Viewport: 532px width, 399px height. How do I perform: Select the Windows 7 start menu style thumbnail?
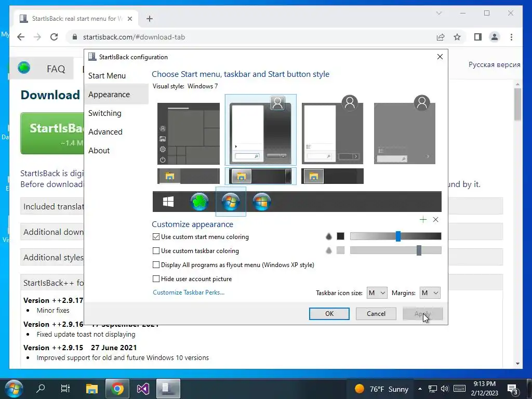(x=261, y=130)
